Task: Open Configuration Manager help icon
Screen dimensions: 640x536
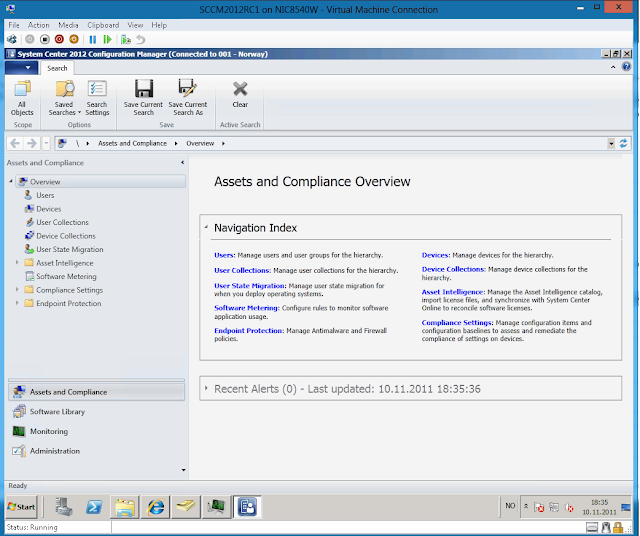Action: click(626, 67)
